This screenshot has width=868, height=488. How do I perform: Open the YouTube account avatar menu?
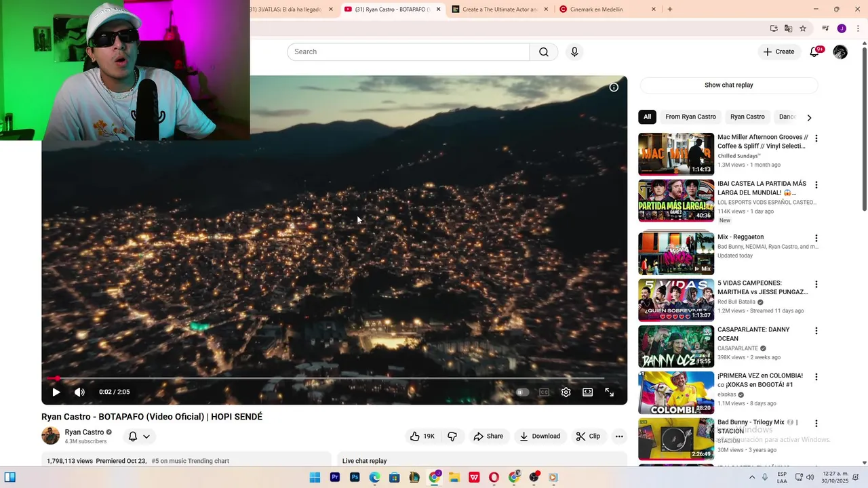click(x=840, y=52)
